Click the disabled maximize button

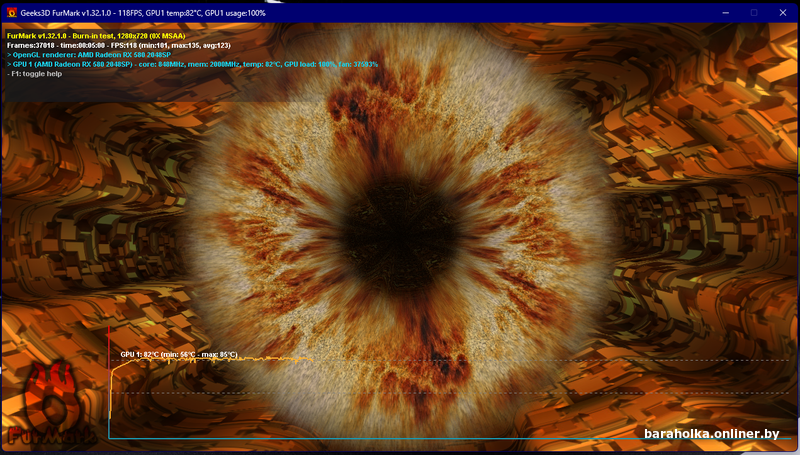(x=754, y=13)
